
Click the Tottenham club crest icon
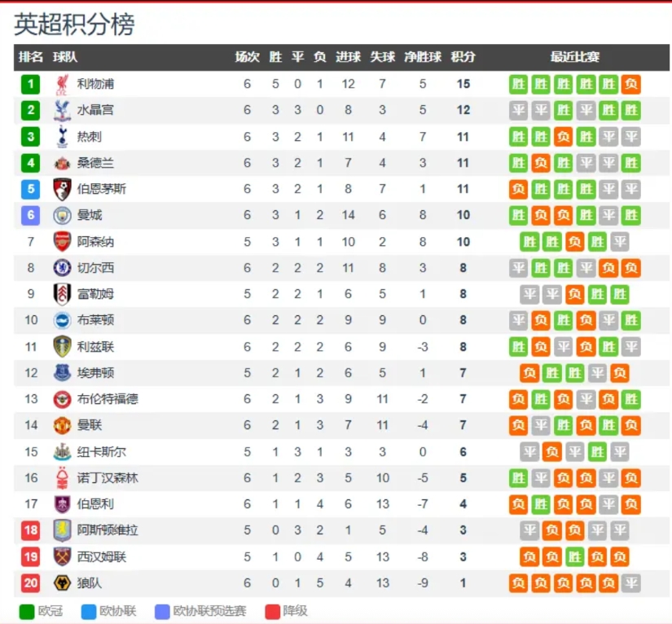[62, 137]
